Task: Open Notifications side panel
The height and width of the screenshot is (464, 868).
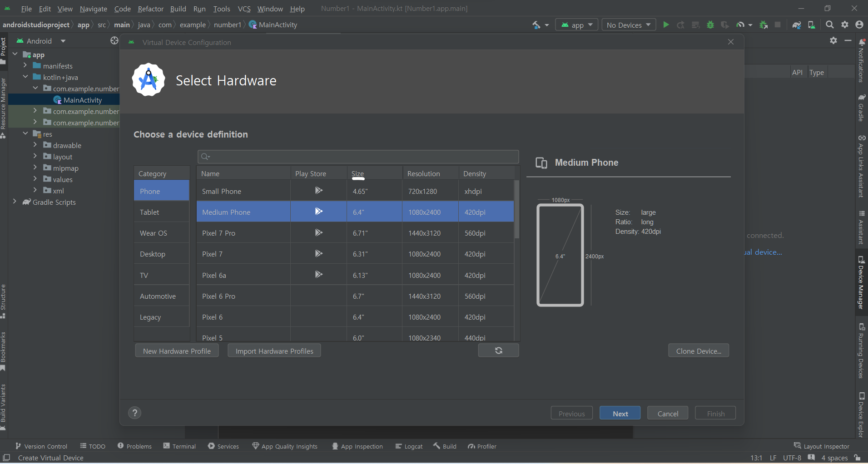Action: [x=861, y=60]
